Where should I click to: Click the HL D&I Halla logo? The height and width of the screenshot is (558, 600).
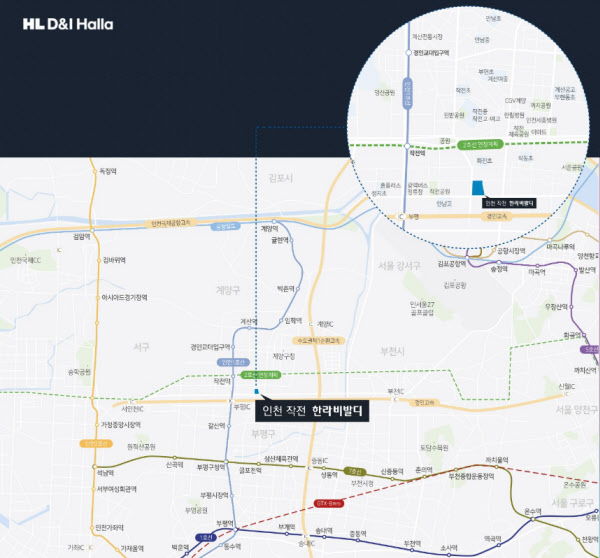[x=68, y=24]
